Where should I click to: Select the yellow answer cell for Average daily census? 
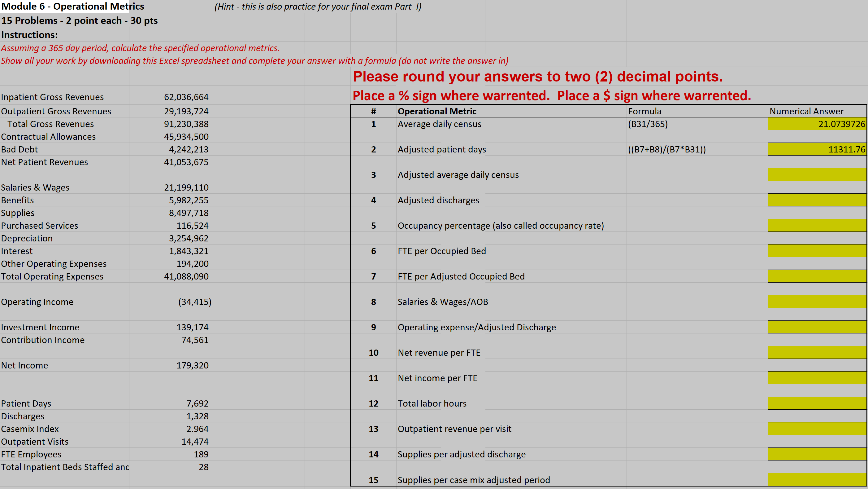point(817,124)
